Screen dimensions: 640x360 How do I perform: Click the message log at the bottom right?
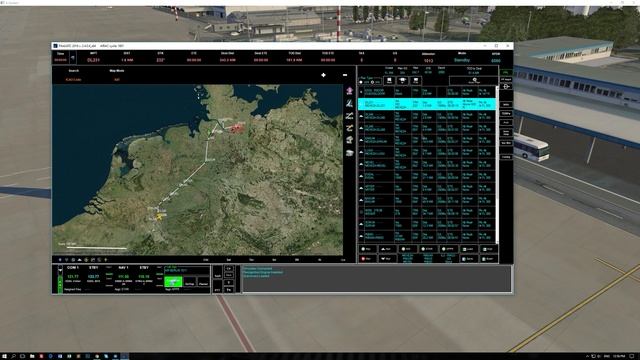pos(376,278)
